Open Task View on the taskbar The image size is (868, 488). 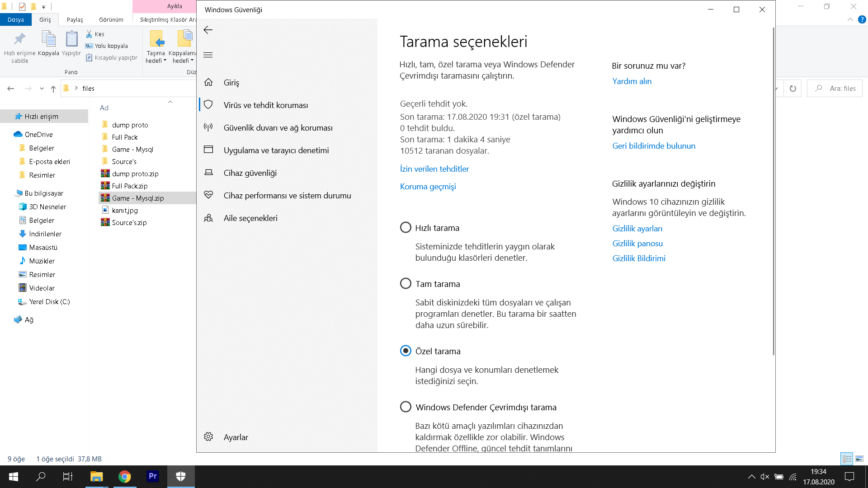(x=68, y=476)
